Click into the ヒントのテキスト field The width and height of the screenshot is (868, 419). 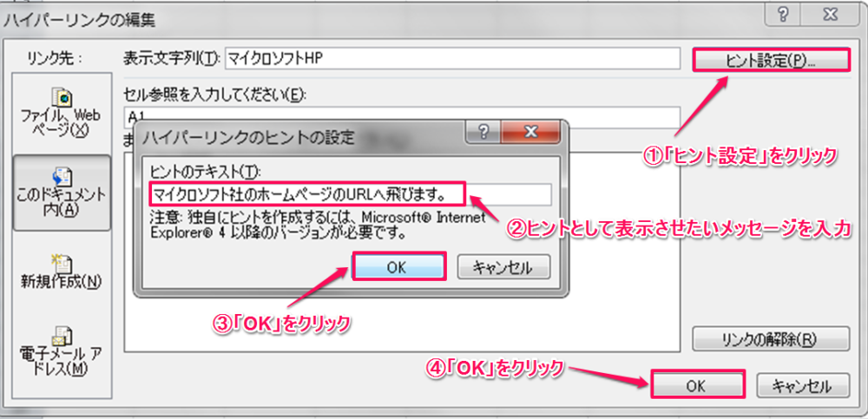click(349, 195)
